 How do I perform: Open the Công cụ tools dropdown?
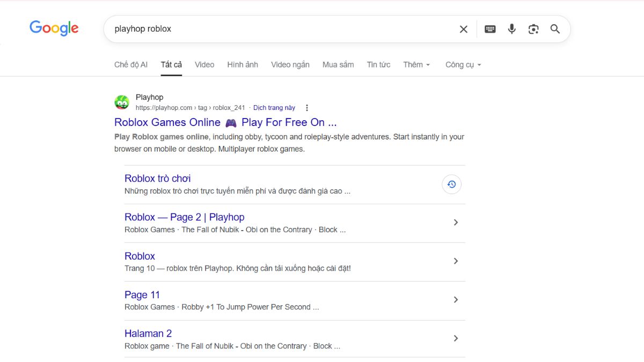463,65
